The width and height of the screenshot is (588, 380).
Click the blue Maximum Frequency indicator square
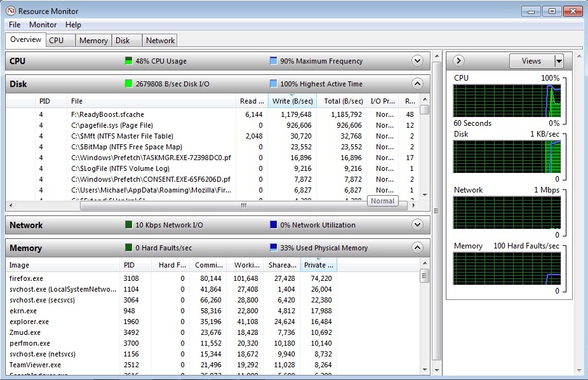pos(273,62)
